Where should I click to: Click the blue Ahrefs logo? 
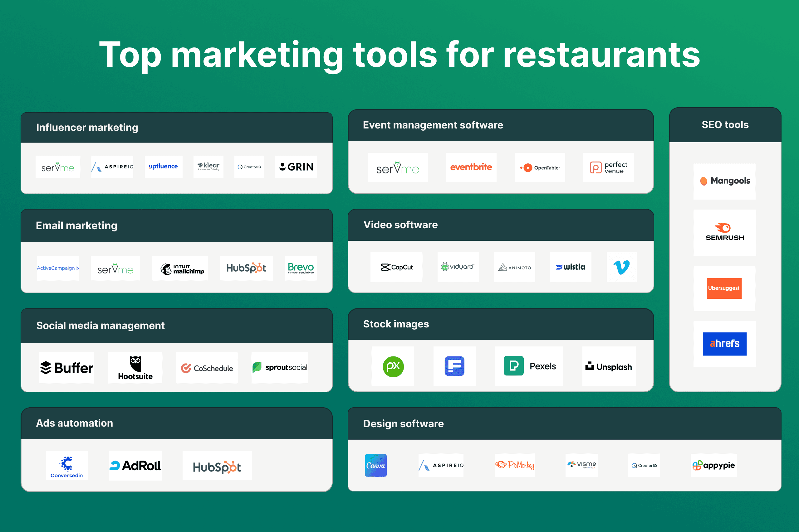pyautogui.click(x=725, y=344)
